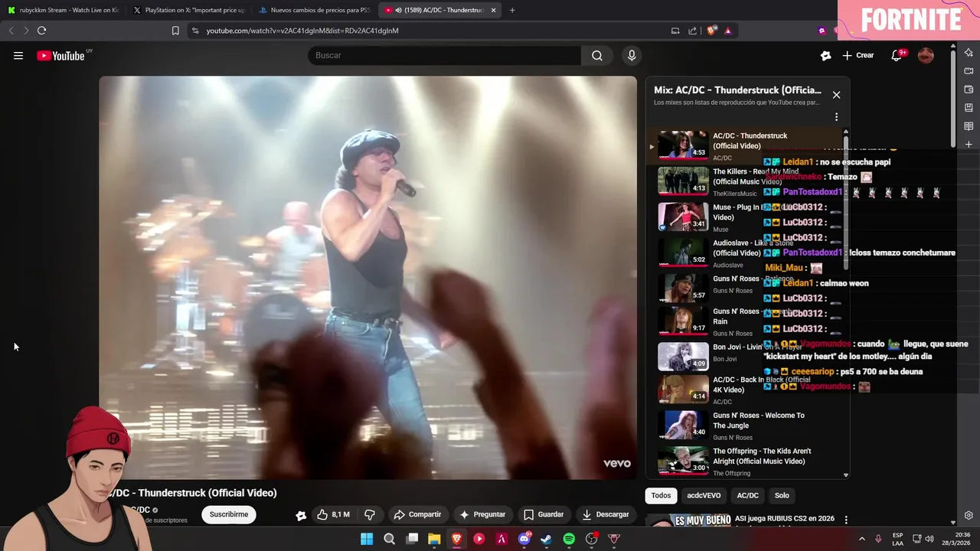980x551 pixels.
Task: Click the search magnifier button
Action: pyautogui.click(x=597, y=55)
